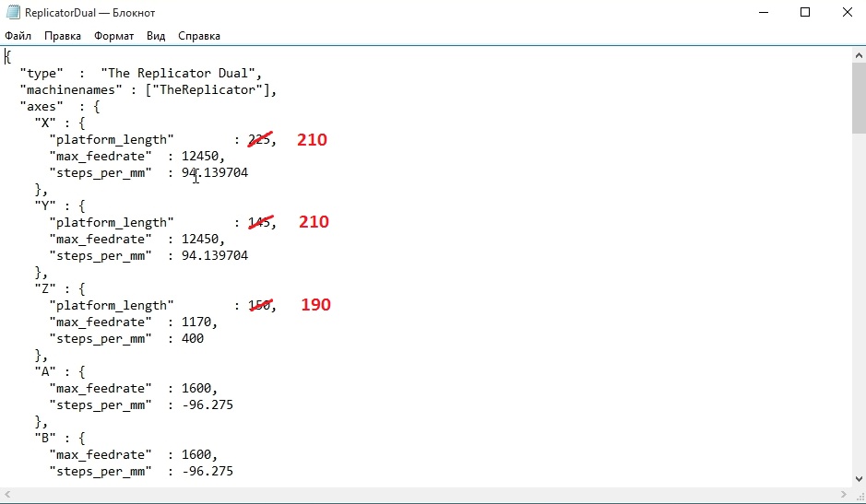Click the X platform_length value 225
Viewport: 866px width, 504px height.
(x=259, y=140)
